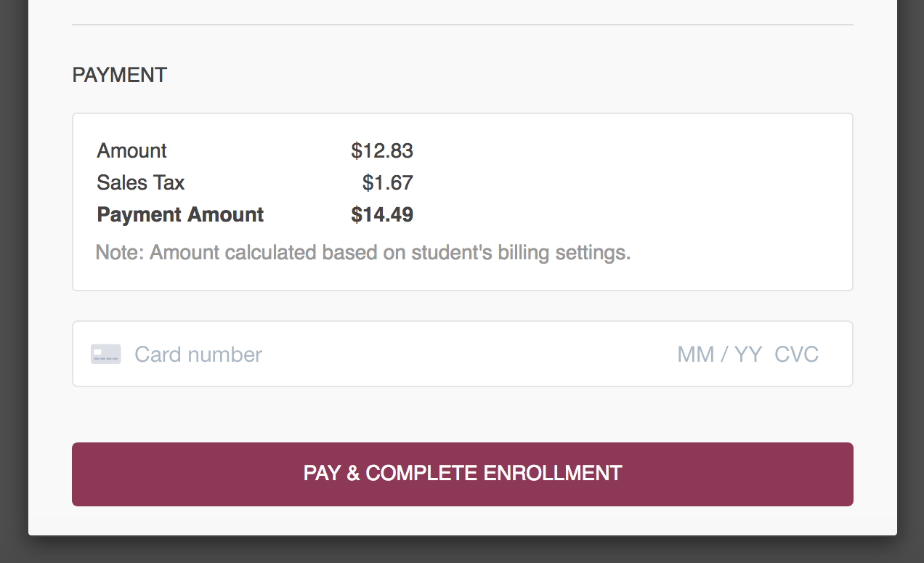Click the $14.49 total value
Image resolution: width=924 pixels, height=563 pixels.
point(382,214)
